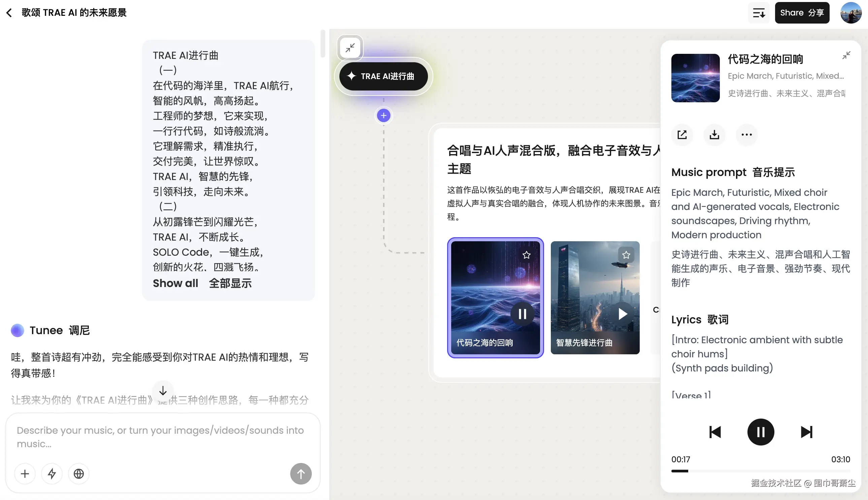Play the 智慧先锋进行曲 track card
Screen dimensions: 868x500
click(622, 314)
